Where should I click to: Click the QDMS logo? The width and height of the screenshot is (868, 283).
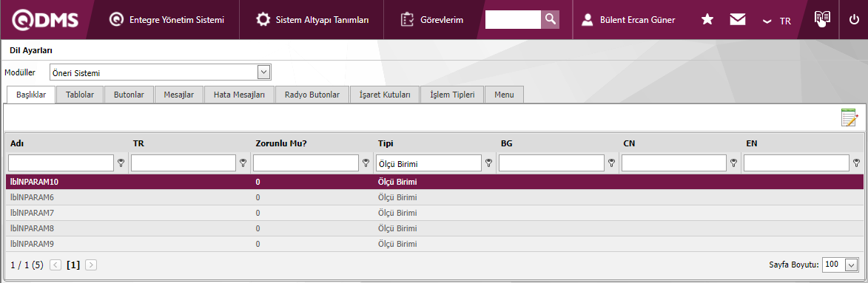(x=45, y=20)
